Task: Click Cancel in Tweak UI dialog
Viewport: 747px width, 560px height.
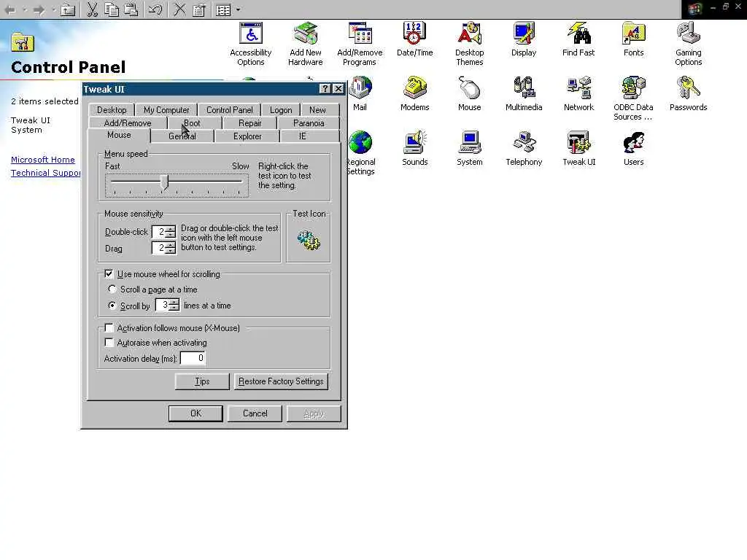Action: (x=255, y=413)
